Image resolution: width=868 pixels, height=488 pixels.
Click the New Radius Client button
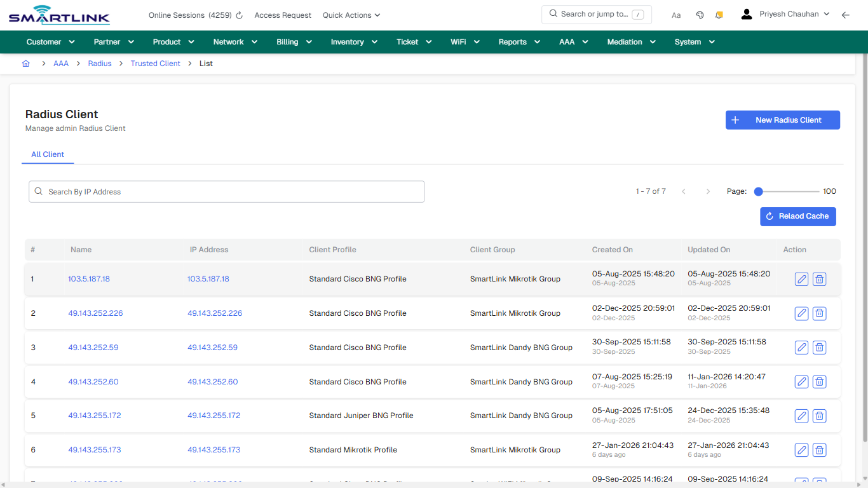pyautogui.click(x=783, y=119)
